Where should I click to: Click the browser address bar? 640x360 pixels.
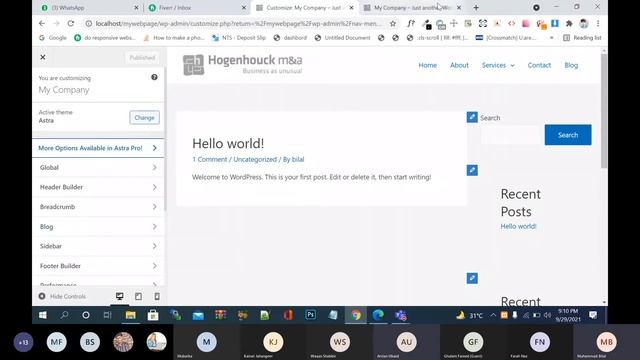click(x=239, y=24)
